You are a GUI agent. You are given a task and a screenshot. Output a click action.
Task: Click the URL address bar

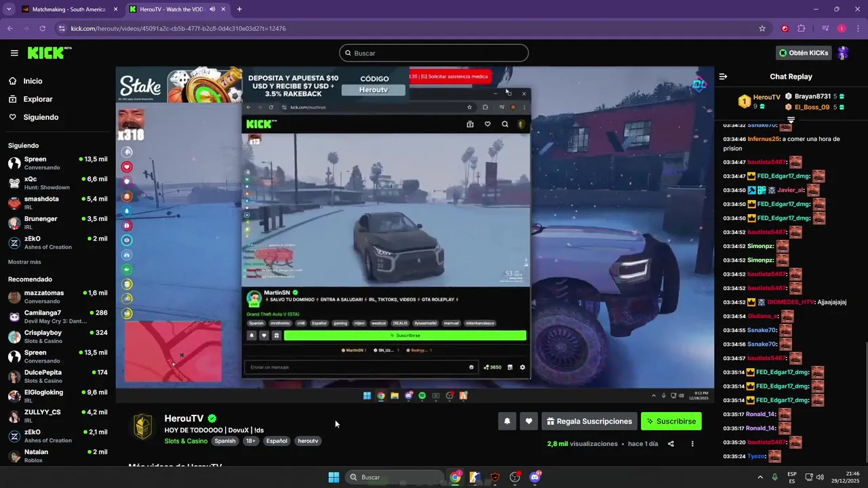(x=407, y=28)
